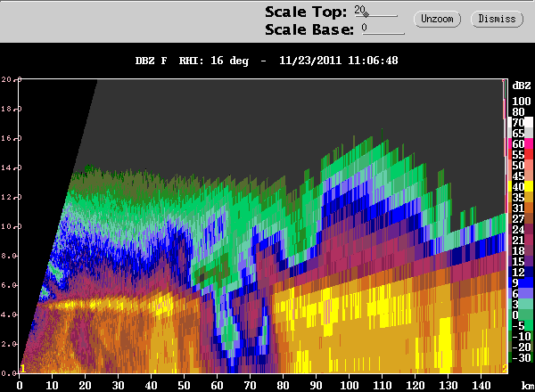This screenshot has height=392, width=535.
Task: Click the -30 dBZ legend label
Action: [522, 357]
